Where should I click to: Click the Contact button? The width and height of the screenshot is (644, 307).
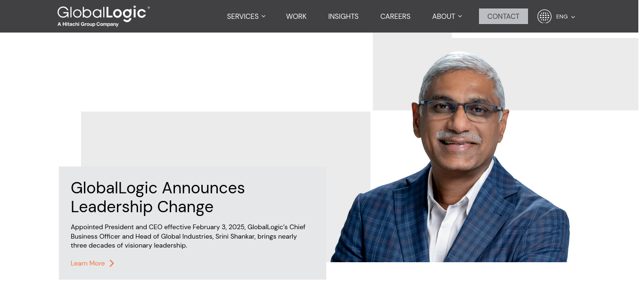[x=503, y=17]
